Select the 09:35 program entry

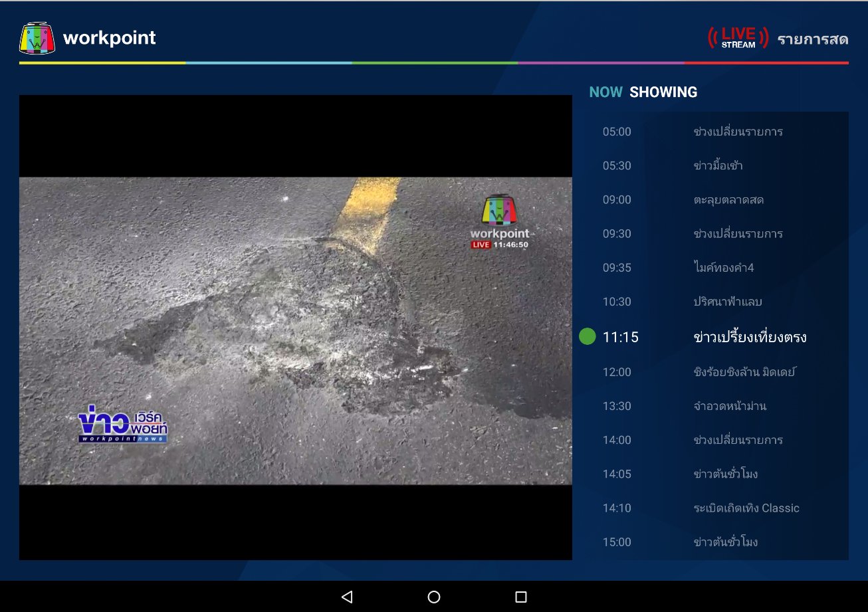(x=714, y=268)
